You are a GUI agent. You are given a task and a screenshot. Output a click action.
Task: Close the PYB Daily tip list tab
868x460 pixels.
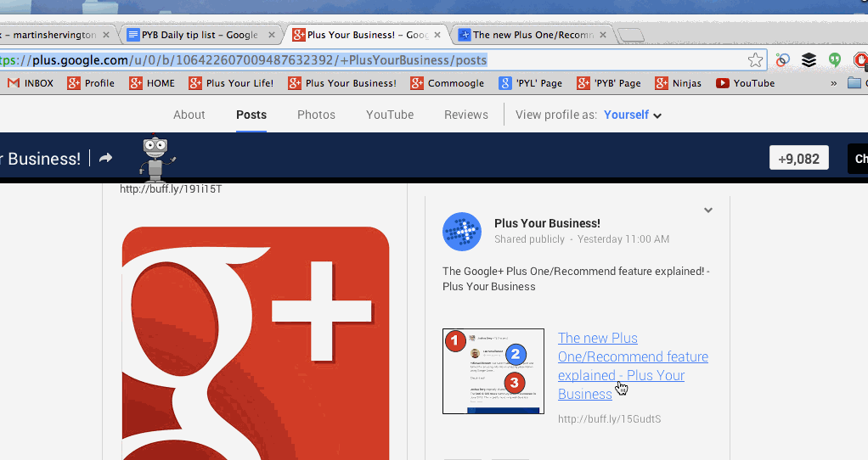[271, 35]
